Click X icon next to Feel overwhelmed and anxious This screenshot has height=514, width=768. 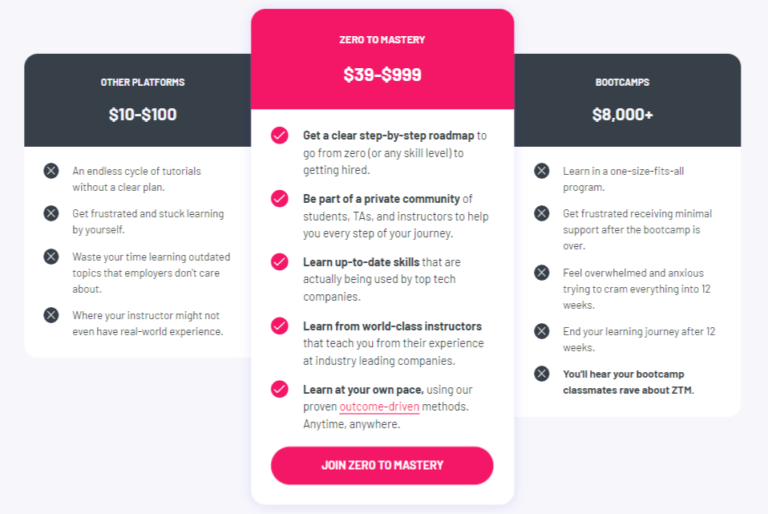coord(542,272)
